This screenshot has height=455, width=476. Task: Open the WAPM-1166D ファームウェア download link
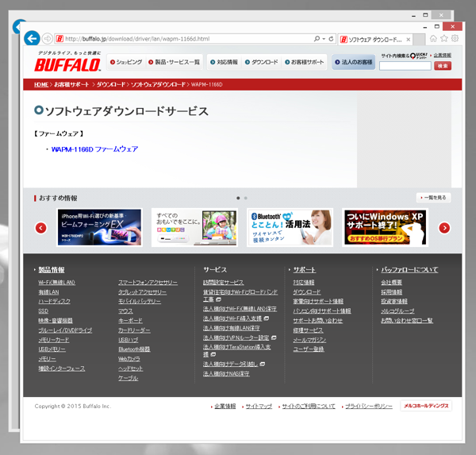(x=94, y=149)
